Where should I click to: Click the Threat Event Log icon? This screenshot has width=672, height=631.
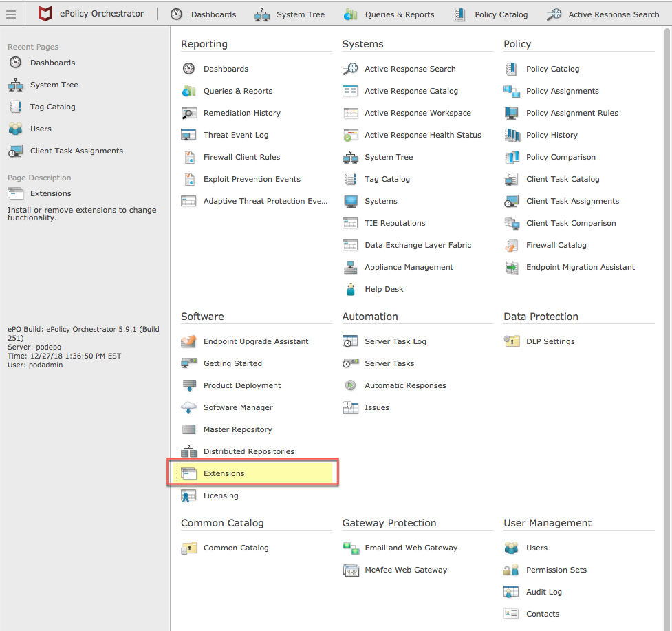[x=189, y=135]
